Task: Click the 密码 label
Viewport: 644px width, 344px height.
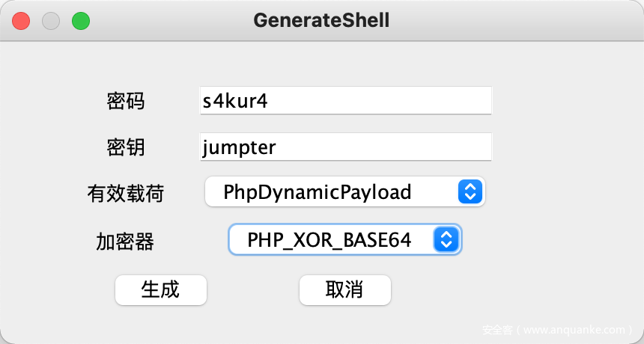Action: tap(126, 101)
